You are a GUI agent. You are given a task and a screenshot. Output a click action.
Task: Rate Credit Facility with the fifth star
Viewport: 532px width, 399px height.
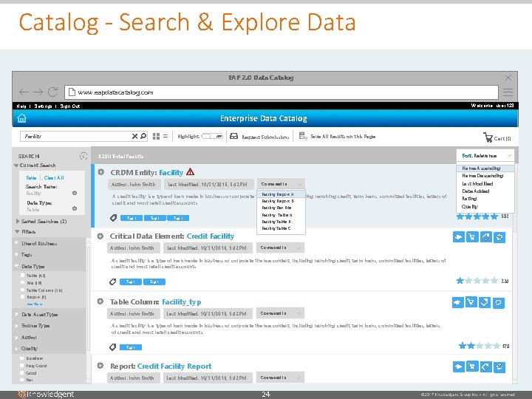point(494,281)
